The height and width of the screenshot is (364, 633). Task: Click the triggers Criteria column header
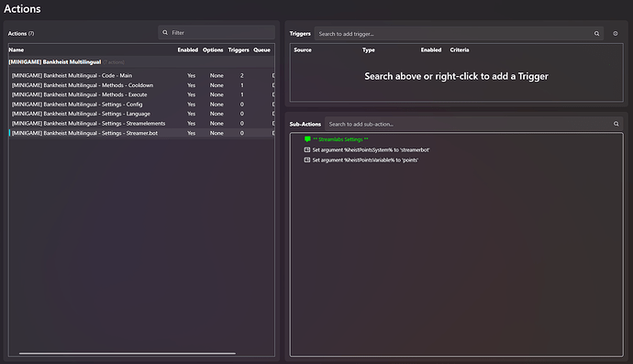coord(460,50)
